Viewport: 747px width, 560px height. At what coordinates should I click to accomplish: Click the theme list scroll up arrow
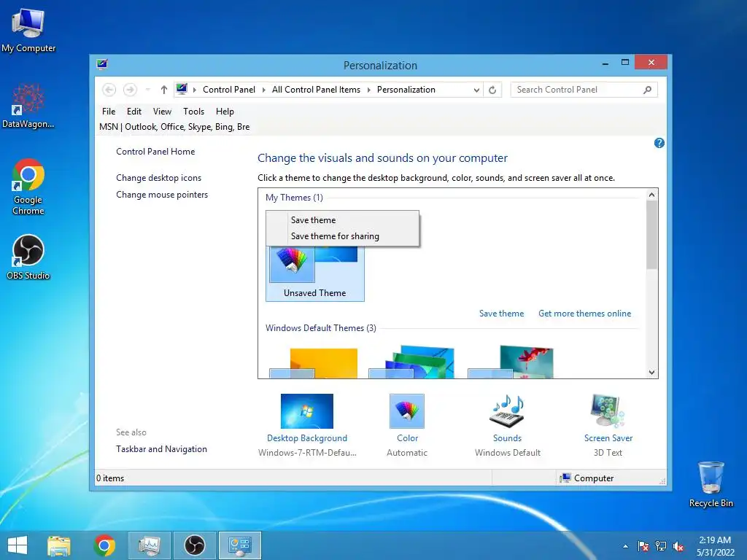651,195
